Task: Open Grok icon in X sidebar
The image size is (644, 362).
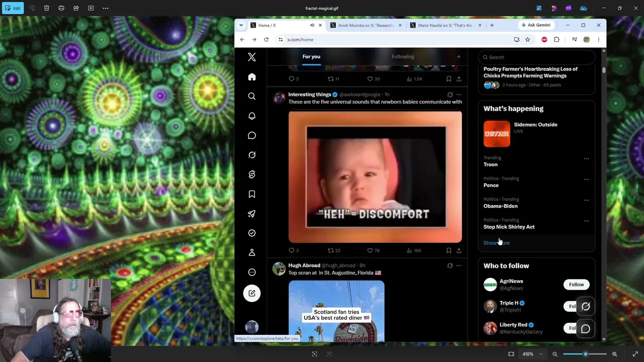Action: pos(252,155)
